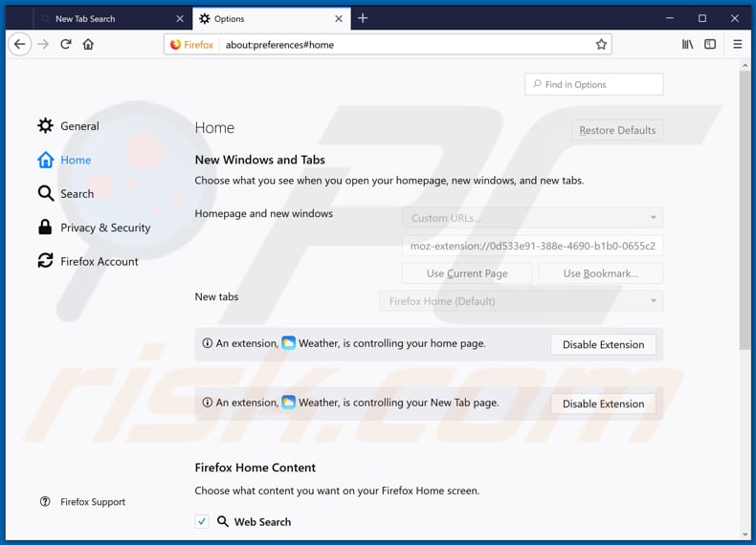The width and height of the screenshot is (756, 545).
Task: Click the 'Homepage and new windows' label
Action: (264, 213)
